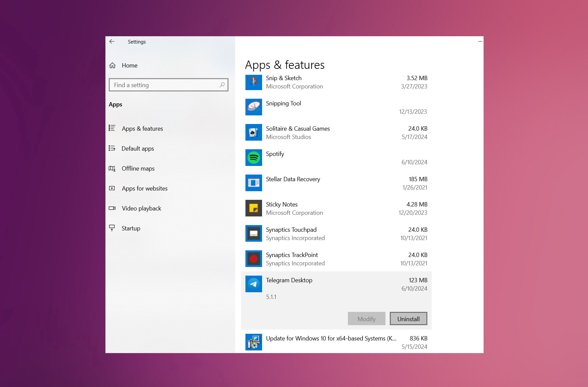The image size is (588, 387).
Task: Focus the Find a setting field
Action: click(x=169, y=85)
